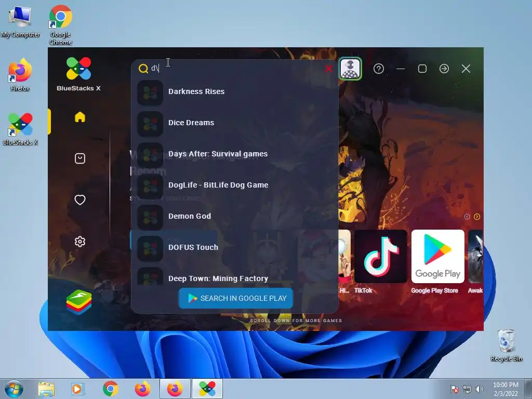532x399 pixels.
Task: Click the network tray icon
Action: click(x=467, y=389)
